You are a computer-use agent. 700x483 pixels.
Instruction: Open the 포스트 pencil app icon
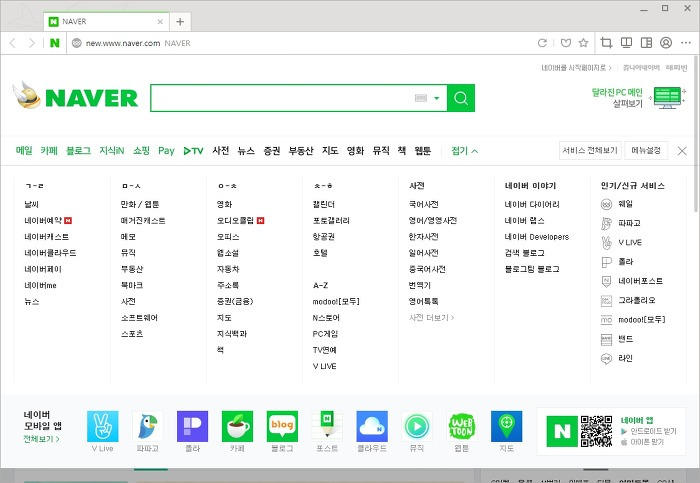tap(327, 426)
